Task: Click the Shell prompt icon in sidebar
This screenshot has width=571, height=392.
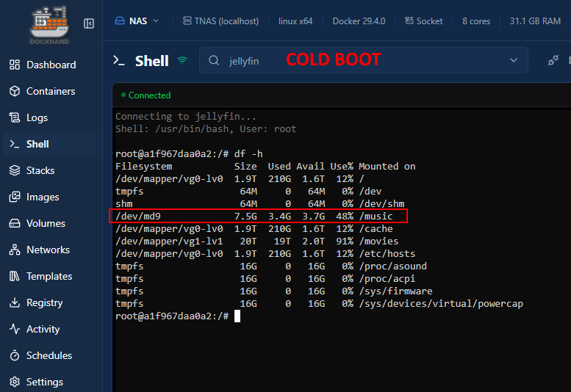Action: (15, 144)
